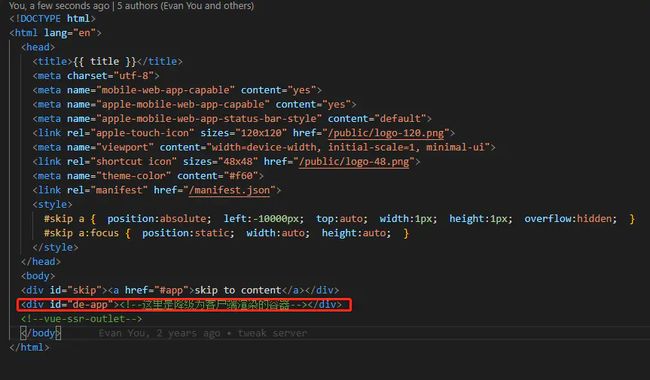The width and height of the screenshot is (650, 380).
Task: Click the div id="de-app" line
Action: (182, 305)
